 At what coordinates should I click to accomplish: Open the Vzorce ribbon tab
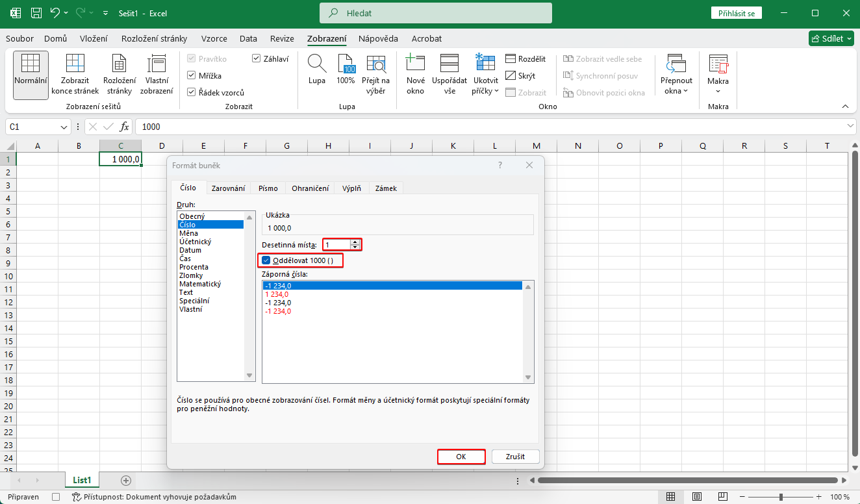click(214, 38)
